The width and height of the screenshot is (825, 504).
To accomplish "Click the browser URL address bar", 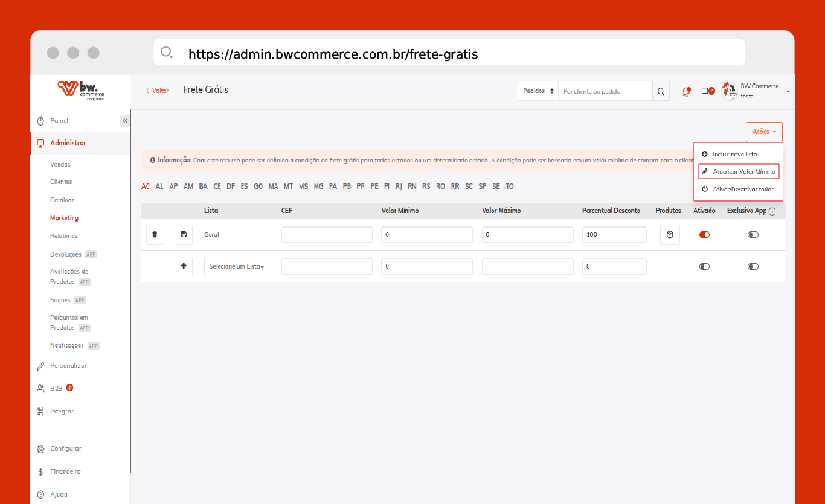I will coord(449,53).
